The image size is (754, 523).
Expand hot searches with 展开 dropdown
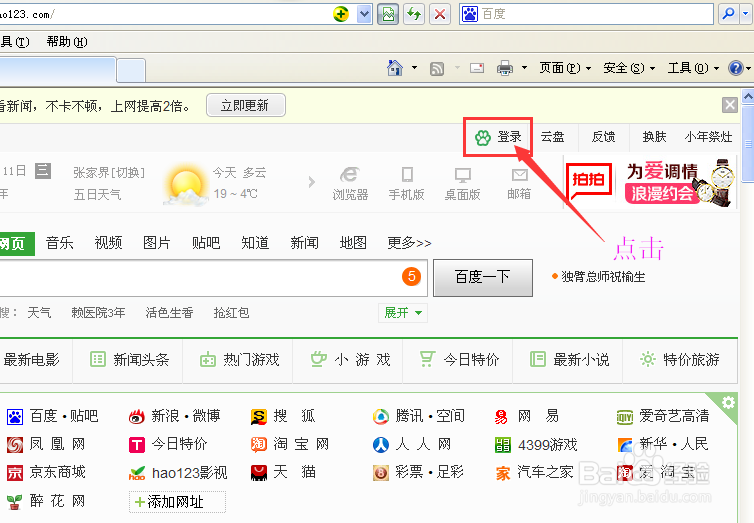coord(402,313)
